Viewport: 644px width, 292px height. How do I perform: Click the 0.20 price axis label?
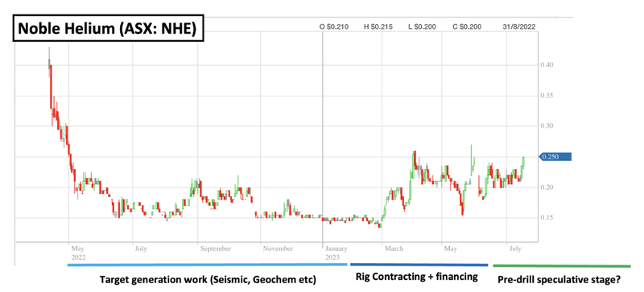click(x=547, y=187)
